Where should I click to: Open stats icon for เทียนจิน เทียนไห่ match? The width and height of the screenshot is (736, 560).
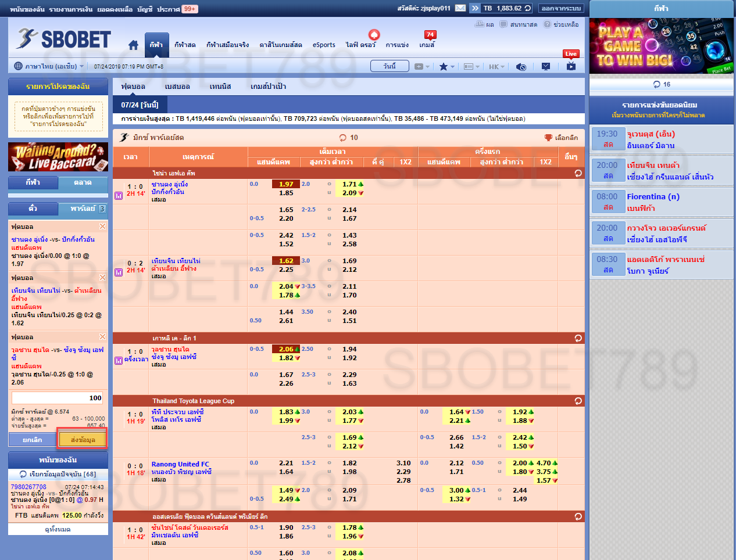click(x=119, y=272)
